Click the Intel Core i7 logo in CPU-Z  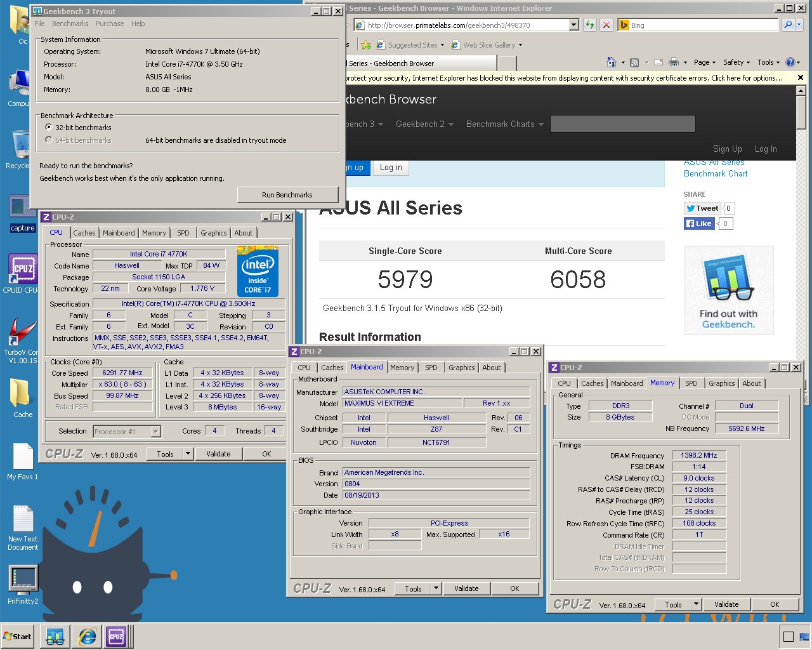(x=258, y=272)
